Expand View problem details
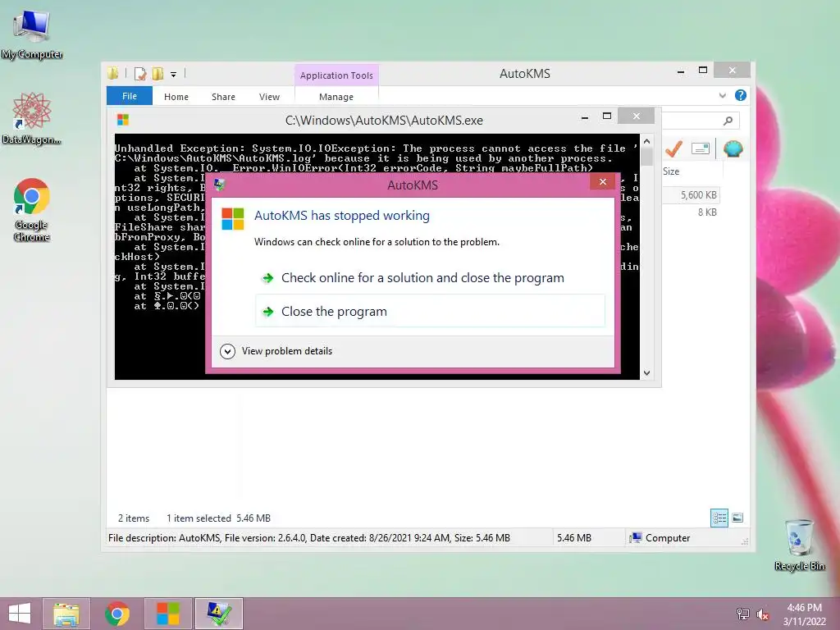This screenshot has width=840, height=630. pos(276,351)
